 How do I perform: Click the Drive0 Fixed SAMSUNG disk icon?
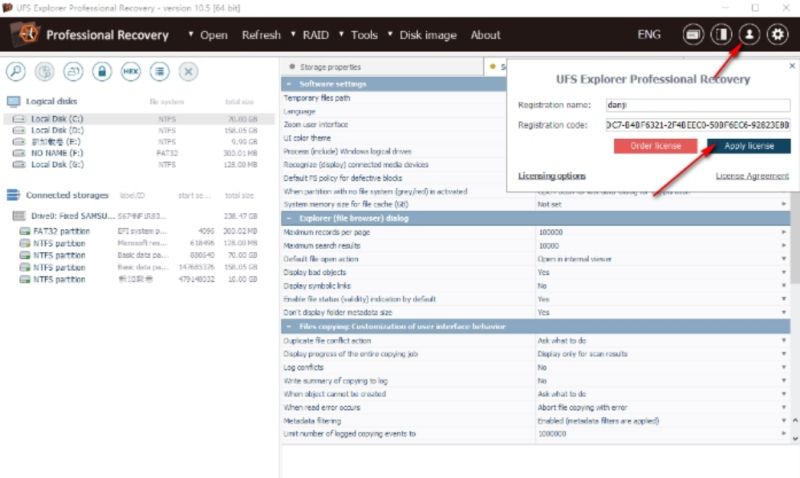click(19, 216)
